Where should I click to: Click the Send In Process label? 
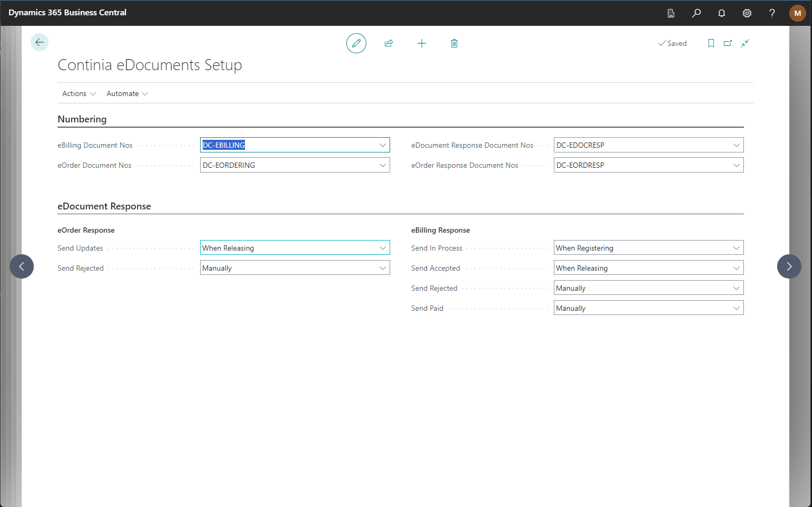[x=437, y=248]
